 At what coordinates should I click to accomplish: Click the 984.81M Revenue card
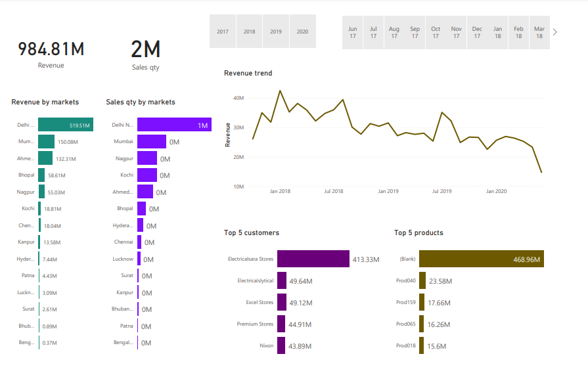[x=51, y=49]
